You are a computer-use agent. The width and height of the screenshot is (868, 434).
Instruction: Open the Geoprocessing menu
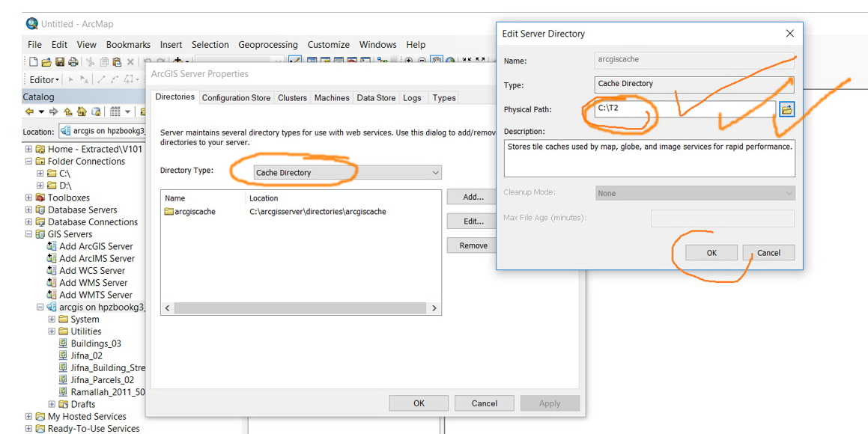[x=268, y=45]
